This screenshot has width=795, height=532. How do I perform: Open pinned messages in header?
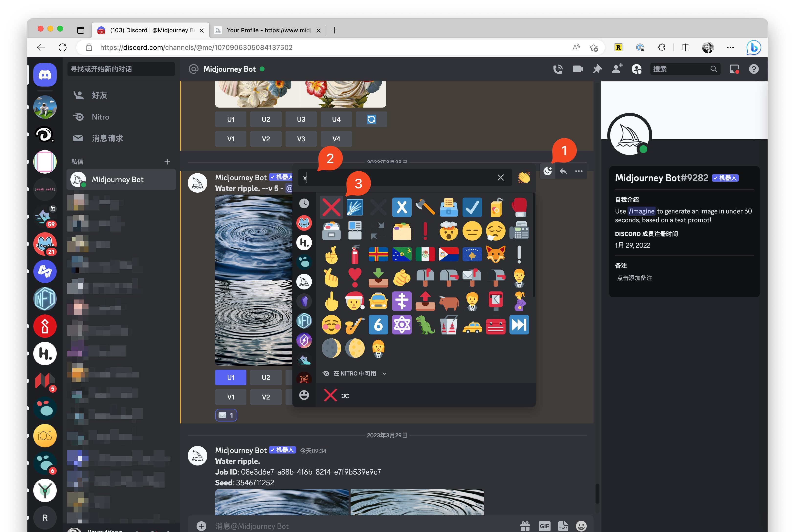[x=597, y=69]
